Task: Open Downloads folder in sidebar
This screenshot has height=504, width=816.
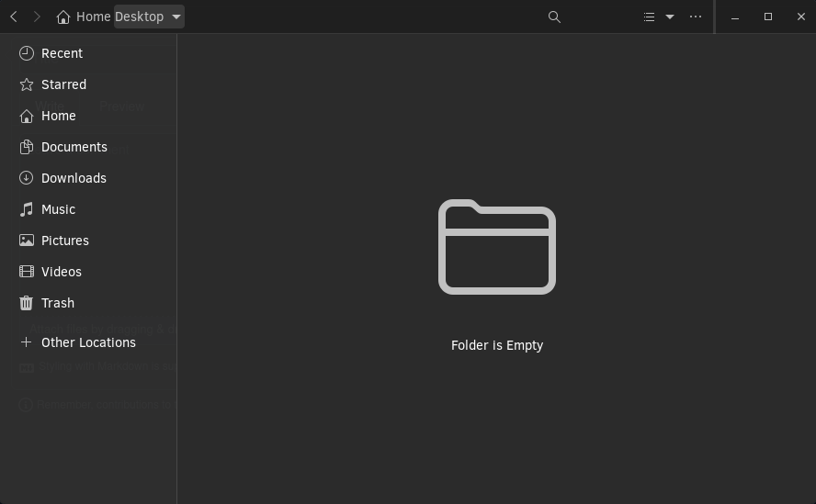Action: (x=88, y=178)
